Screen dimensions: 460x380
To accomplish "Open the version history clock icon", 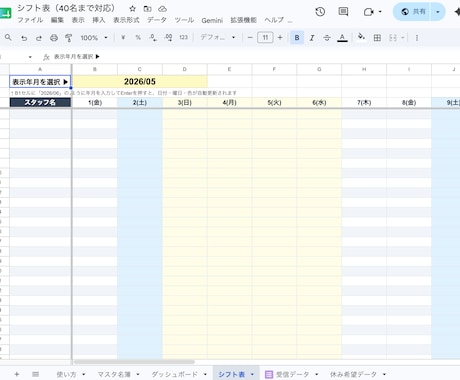I will click(320, 12).
